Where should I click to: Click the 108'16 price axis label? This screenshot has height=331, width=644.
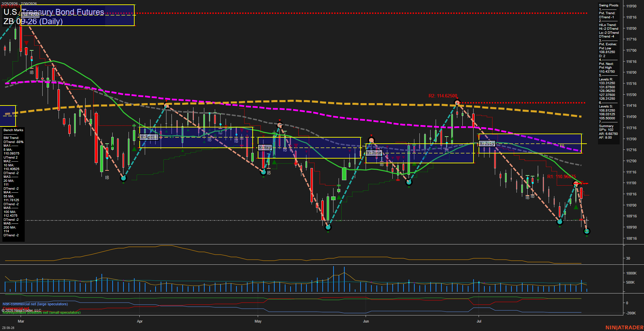coord(631,238)
